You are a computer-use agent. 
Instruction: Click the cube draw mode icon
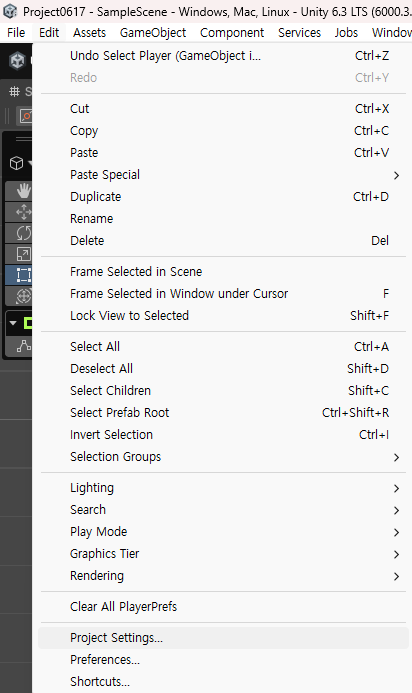pyautogui.click(x=17, y=163)
